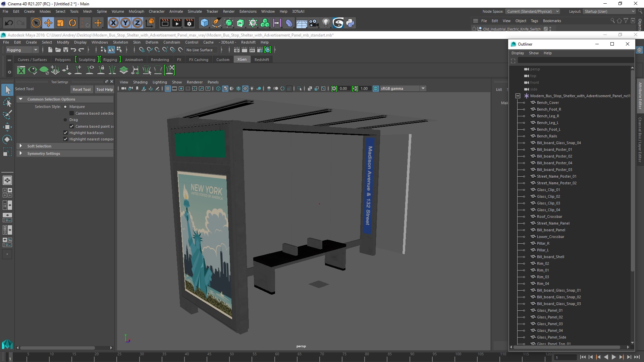Click the play forward playback button
This screenshot has height=362, width=644.
click(613, 357)
